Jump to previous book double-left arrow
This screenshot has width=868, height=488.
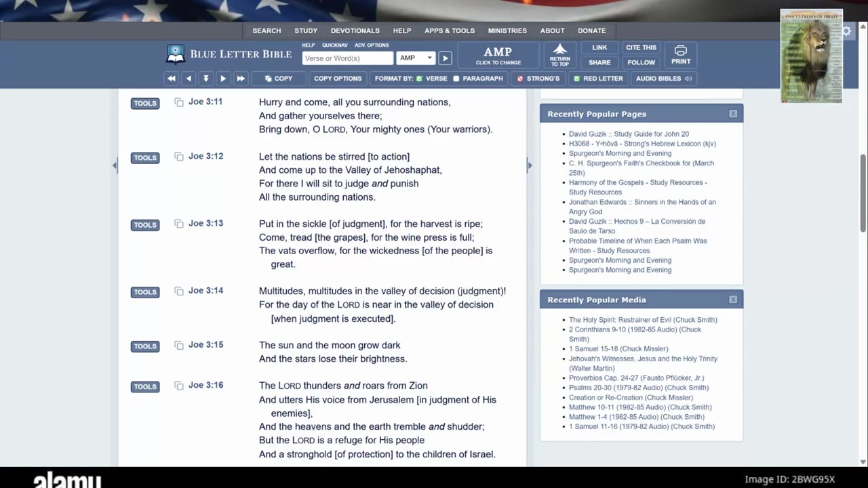pyautogui.click(x=172, y=79)
